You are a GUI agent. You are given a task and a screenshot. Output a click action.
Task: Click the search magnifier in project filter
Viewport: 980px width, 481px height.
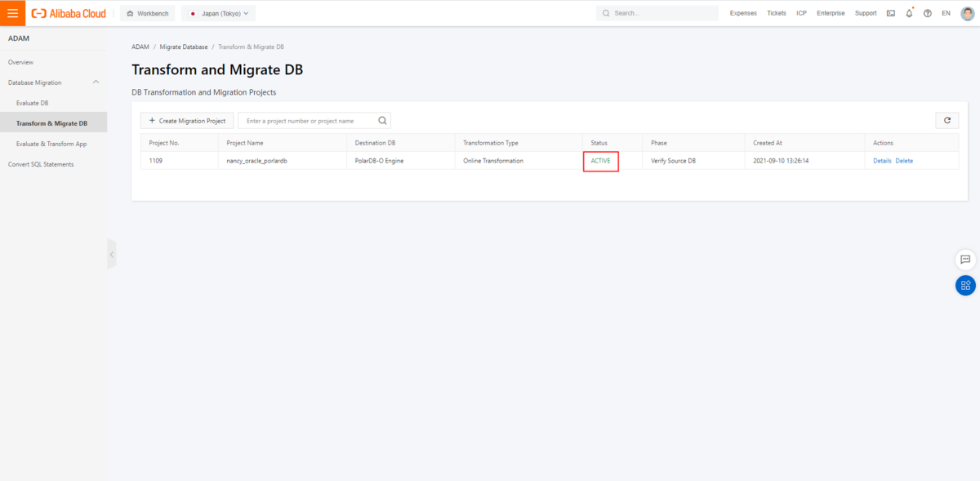(382, 121)
